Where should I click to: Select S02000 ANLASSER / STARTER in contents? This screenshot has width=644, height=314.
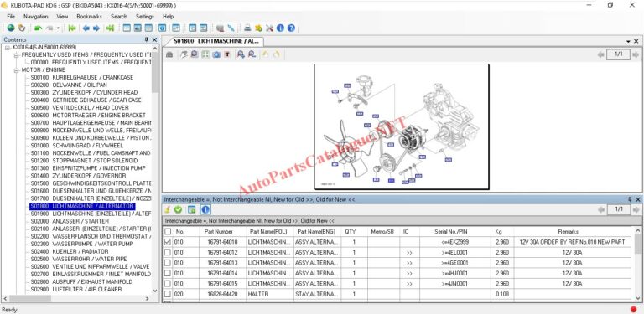tap(70, 221)
